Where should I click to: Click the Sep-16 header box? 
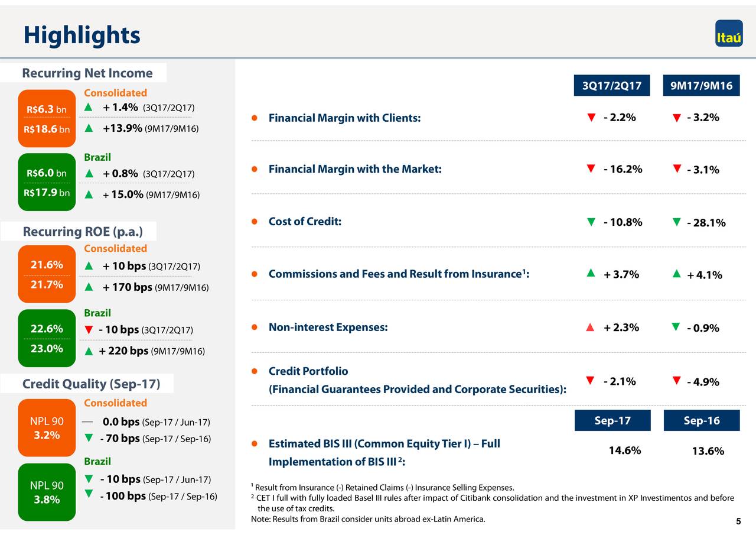[x=701, y=420]
